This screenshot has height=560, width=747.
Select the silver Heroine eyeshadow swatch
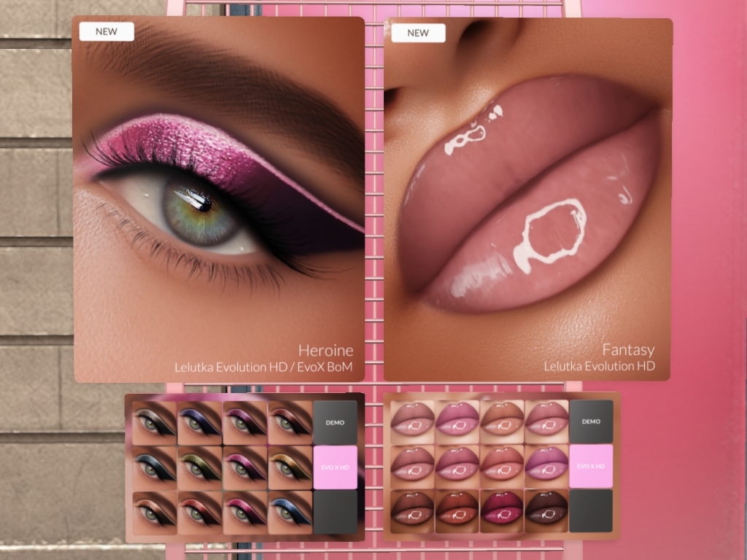click(x=154, y=421)
